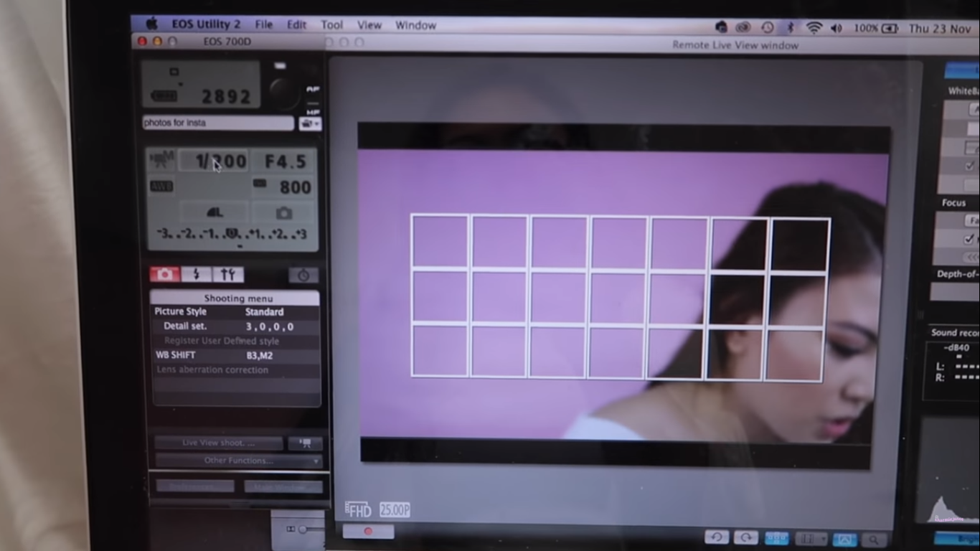Switch to the flash menu tab

tap(196, 275)
